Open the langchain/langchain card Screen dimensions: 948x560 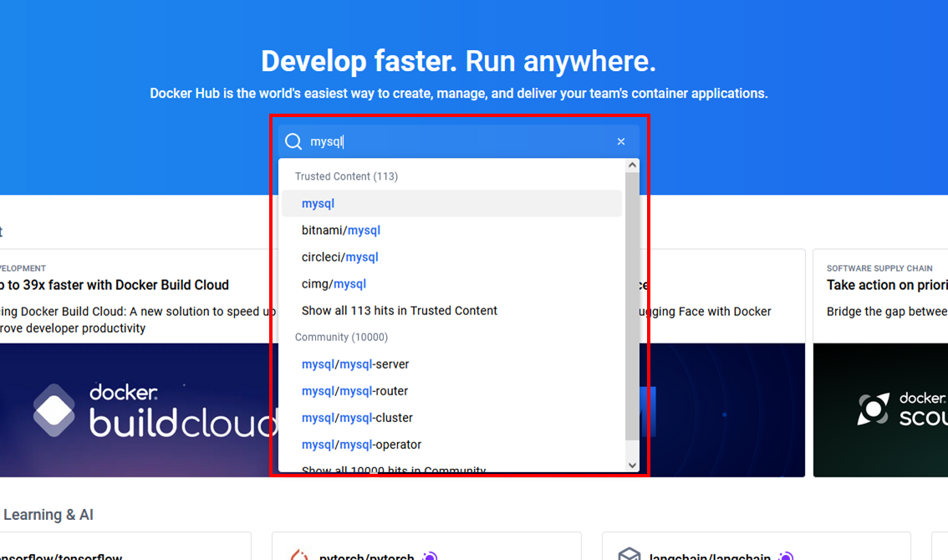click(757, 546)
